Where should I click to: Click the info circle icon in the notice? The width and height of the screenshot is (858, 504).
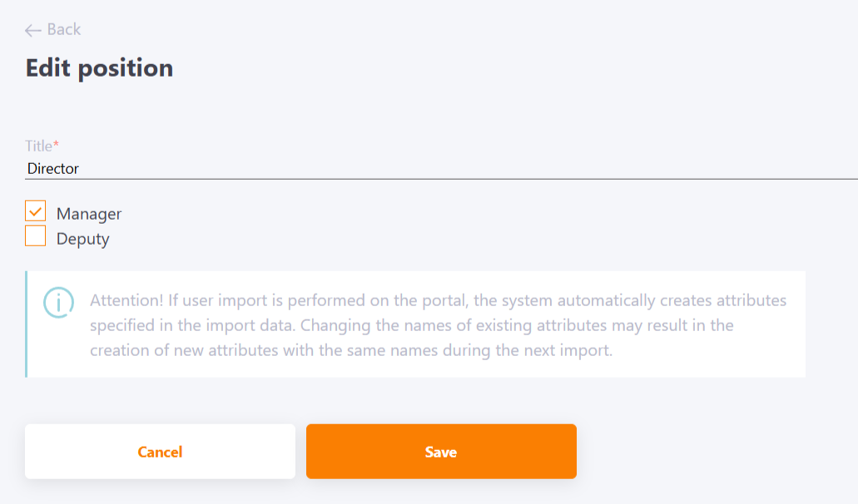pos(58,302)
